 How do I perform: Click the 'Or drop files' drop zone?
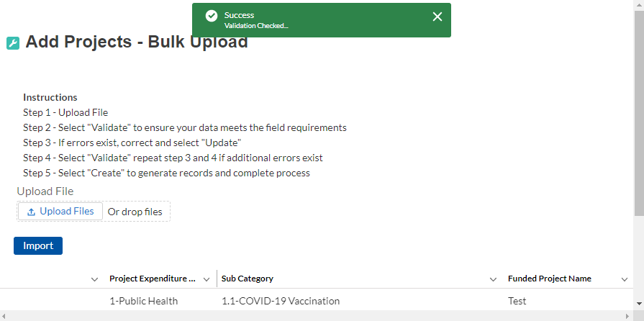[135, 212]
